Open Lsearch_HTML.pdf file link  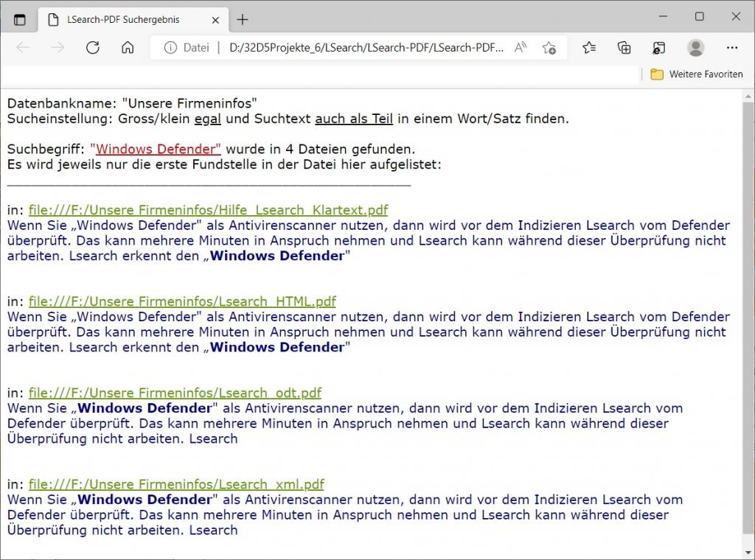182,301
